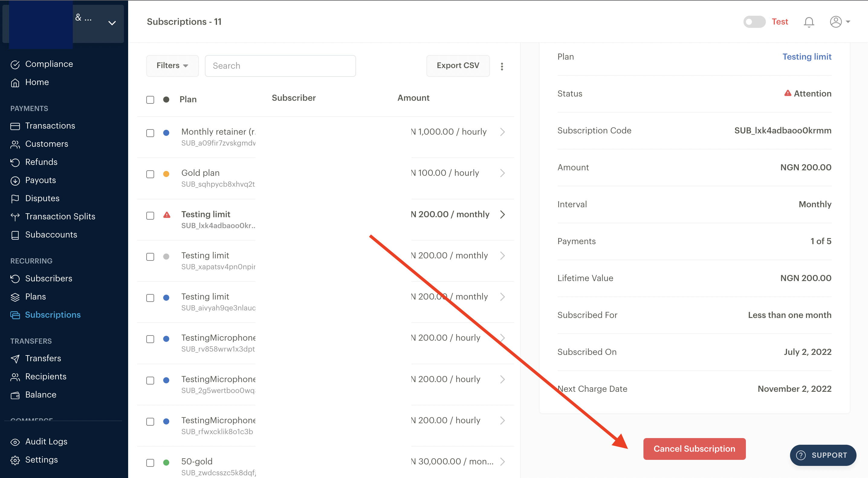Open the user account menu
The width and height of the screenshot is (868, 478).
click(x=840, y=22)
